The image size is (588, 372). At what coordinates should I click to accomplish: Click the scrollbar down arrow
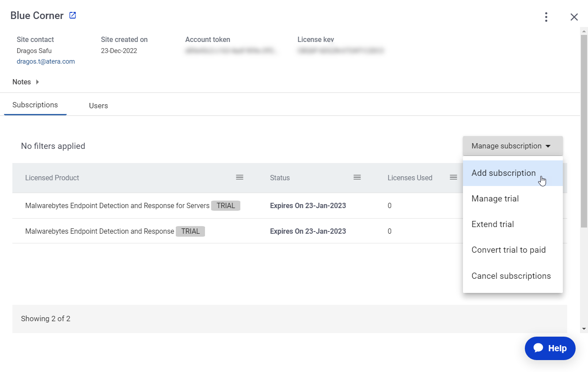click(x=584, y=329)
